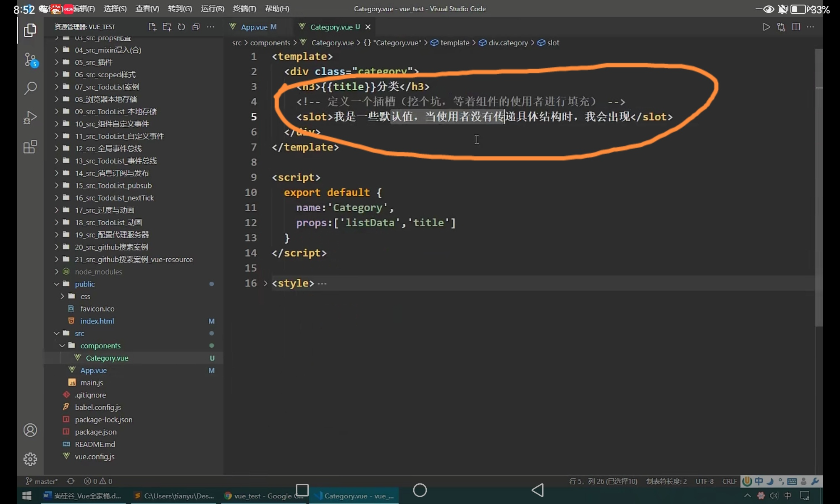This screenshot has width=840, height=504.
Task: Open the Extensions view icon
Action: click(30, 147)
